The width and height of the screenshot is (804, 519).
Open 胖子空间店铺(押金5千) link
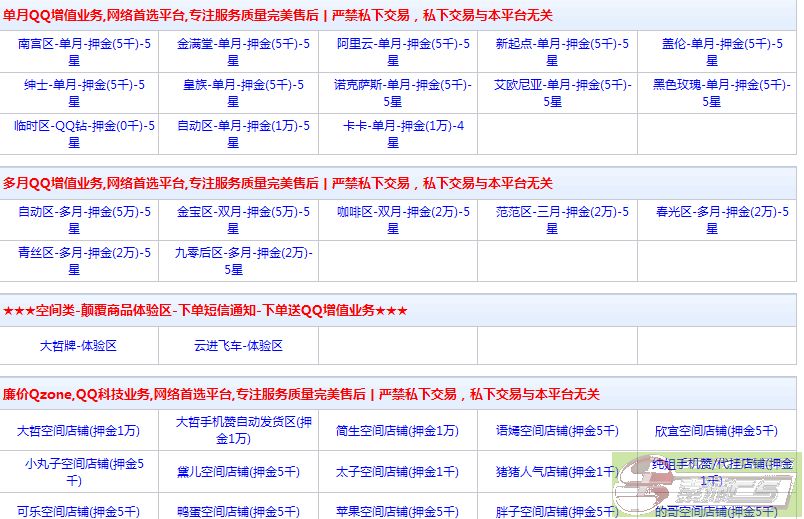(x=557, y=511)
